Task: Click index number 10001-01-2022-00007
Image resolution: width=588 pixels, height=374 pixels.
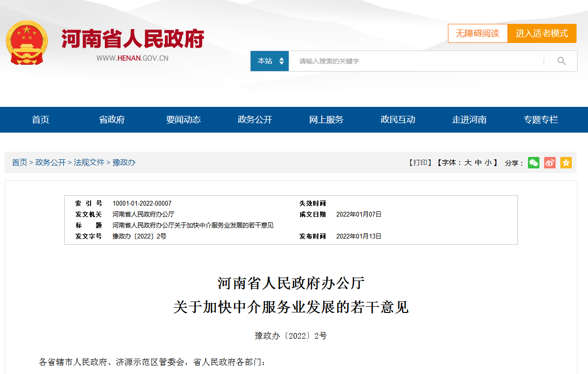Action: tap(142, 203)
